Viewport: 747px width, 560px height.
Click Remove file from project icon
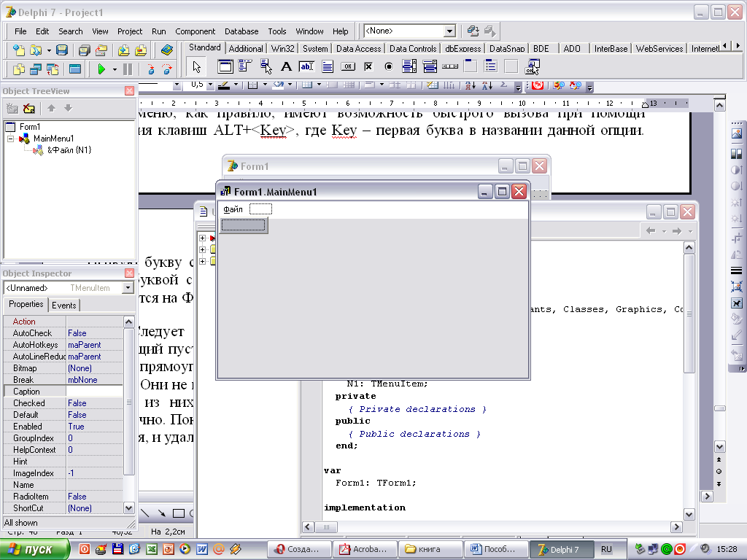click(141, 50)
